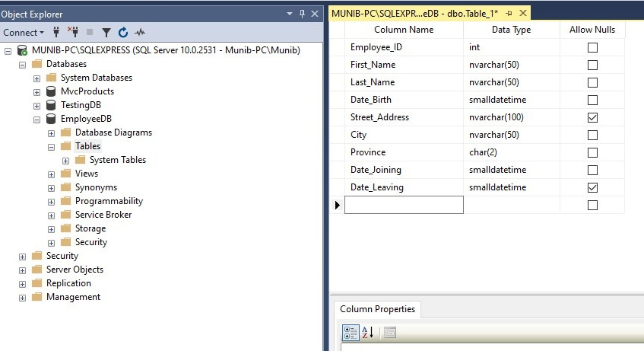The image size is (644, 351).
Task: Expand the System Databases node
Action: point(36,78)
